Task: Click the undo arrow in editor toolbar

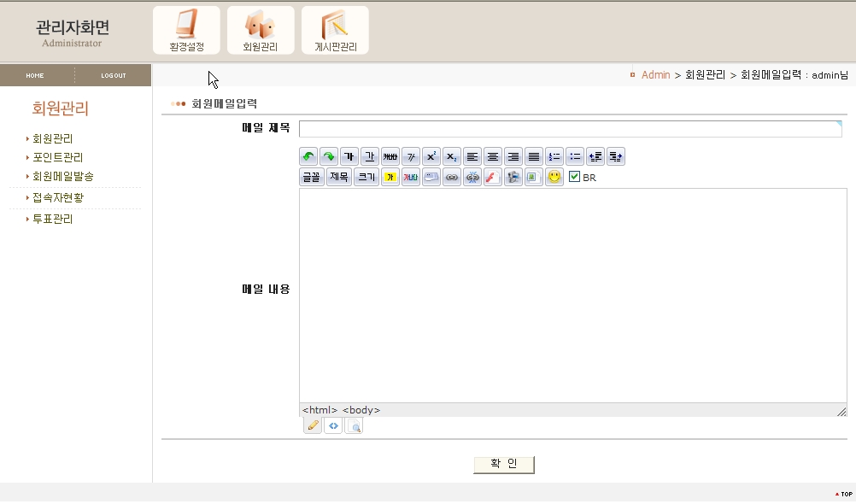Action: (308, 156)
